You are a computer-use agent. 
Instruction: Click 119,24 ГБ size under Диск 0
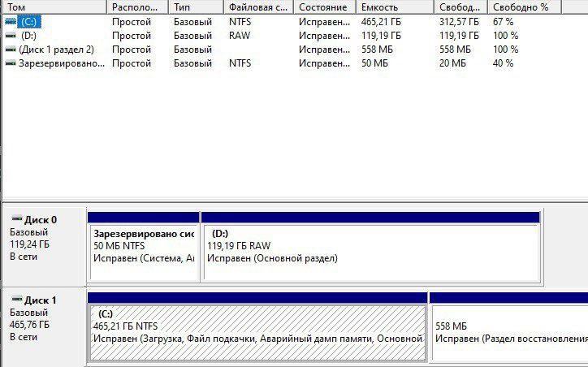point(29,244)
